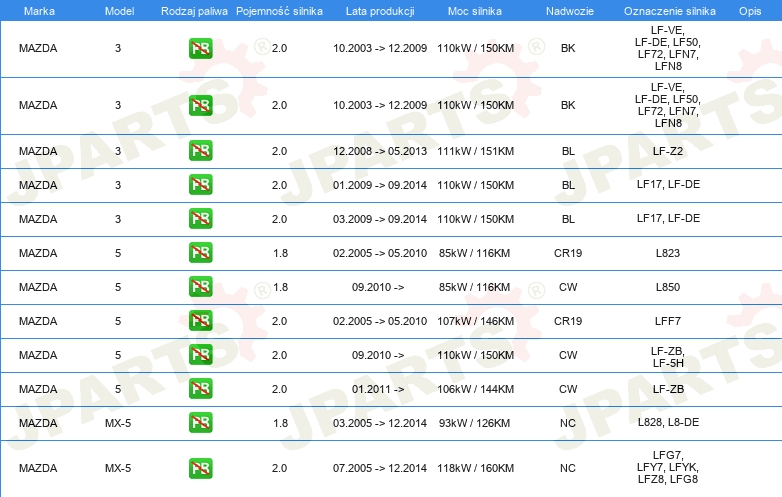This screenshot has width=782, height=497.
Task: Click the LFG7, LFY7, LFYK engine codes cell
Action: coord(668,467)
